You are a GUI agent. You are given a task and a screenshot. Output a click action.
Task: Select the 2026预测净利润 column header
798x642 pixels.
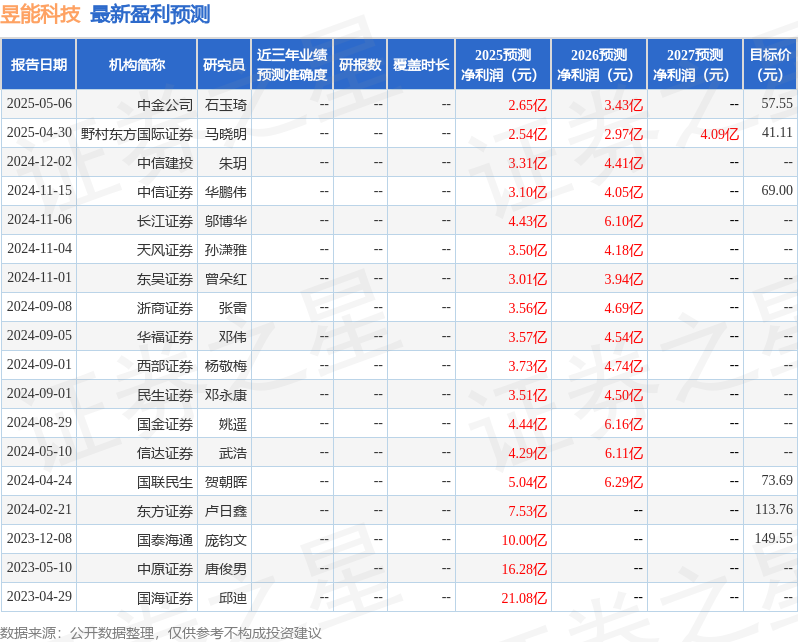[599, 65]
